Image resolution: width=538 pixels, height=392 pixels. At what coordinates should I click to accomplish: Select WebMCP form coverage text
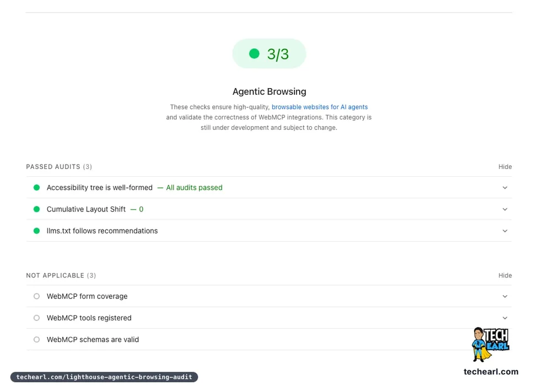pyautogui.click(x=87, y=296)
